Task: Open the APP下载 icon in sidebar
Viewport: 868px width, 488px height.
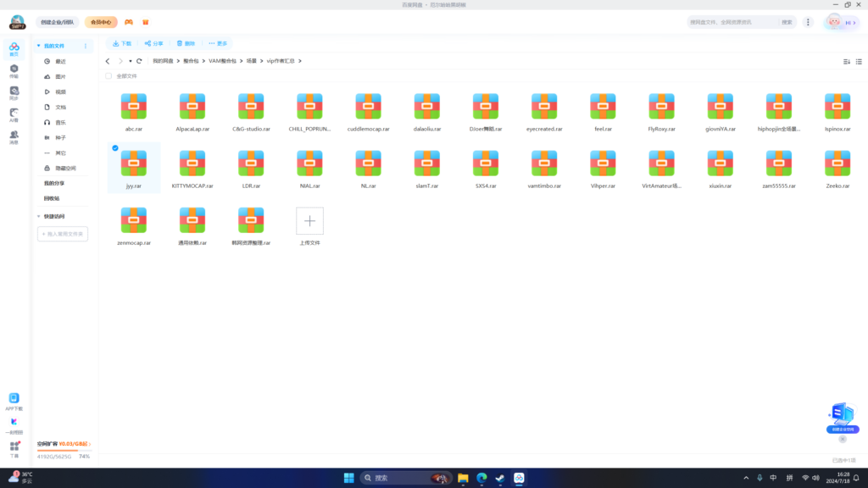Action: (14, 400)
